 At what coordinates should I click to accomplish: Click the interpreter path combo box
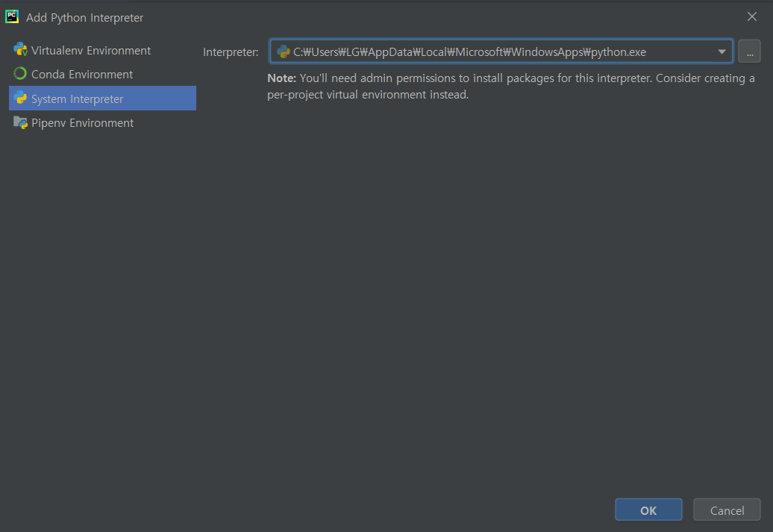(501, 51)
